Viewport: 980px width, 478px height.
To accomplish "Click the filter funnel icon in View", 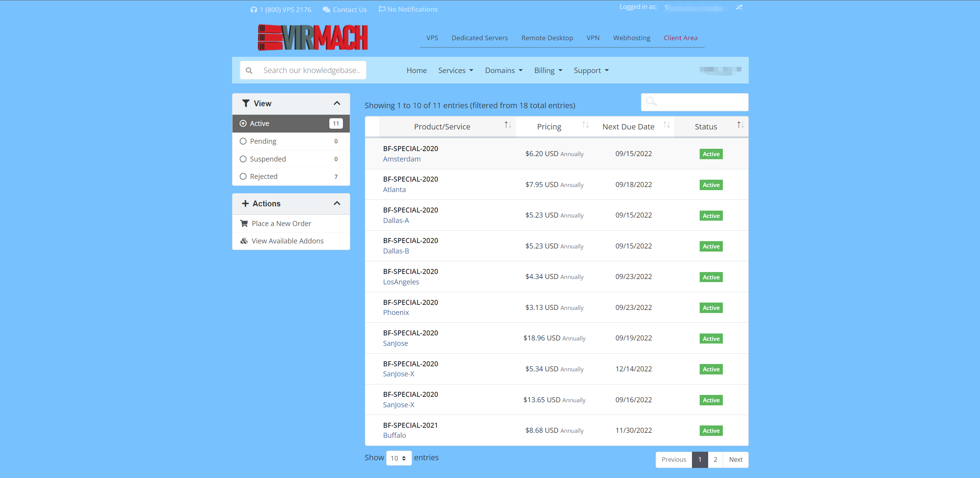I will click(246, 103).
